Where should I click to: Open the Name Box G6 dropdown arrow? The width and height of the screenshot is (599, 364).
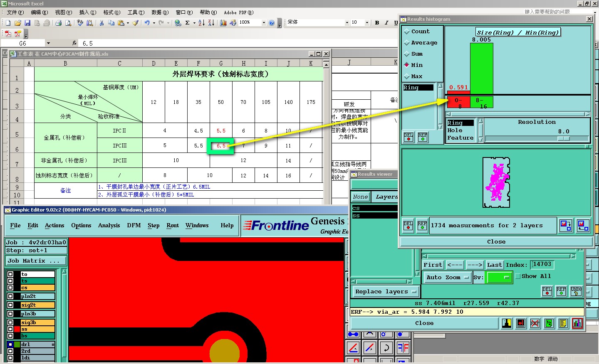point(48,43)
